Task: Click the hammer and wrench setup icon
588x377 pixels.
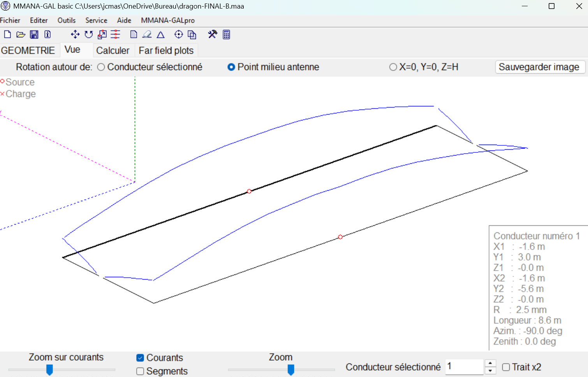Action: (212, 34)
